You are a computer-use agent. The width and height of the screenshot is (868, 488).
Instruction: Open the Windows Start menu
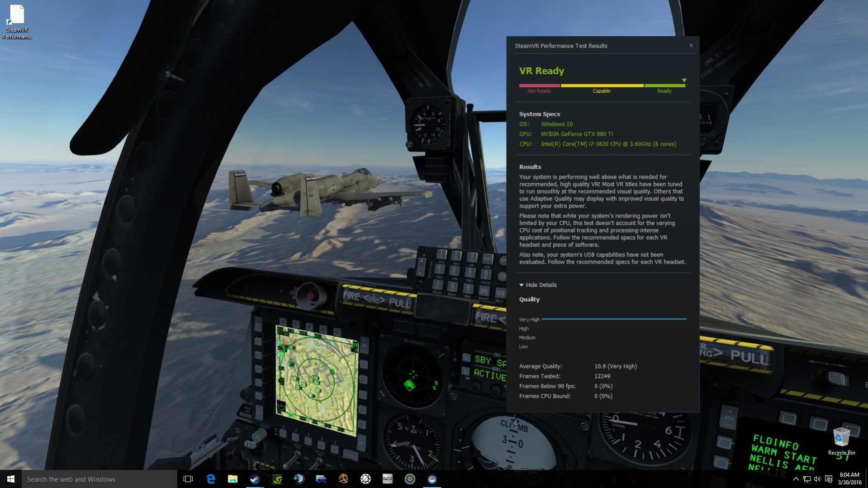click(x=11, y=479)
